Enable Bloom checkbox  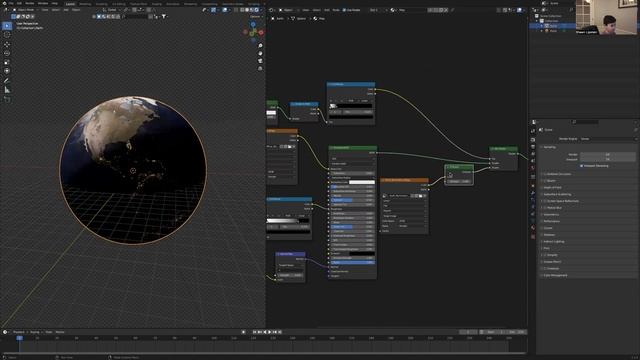[x=545, y=181]
